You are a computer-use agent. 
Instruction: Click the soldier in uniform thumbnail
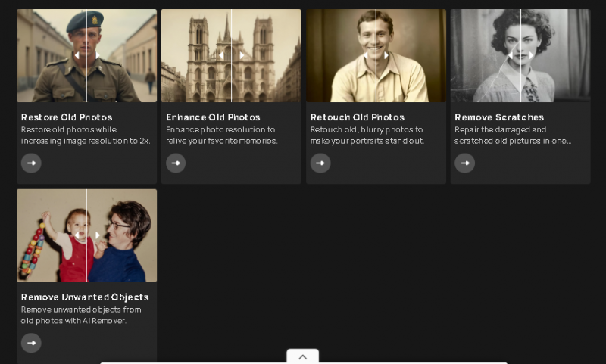point(53,61)
